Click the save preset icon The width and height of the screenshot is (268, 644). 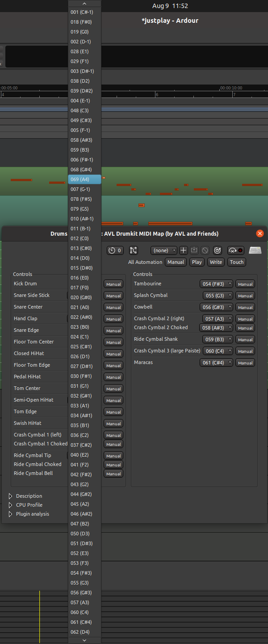194,250
